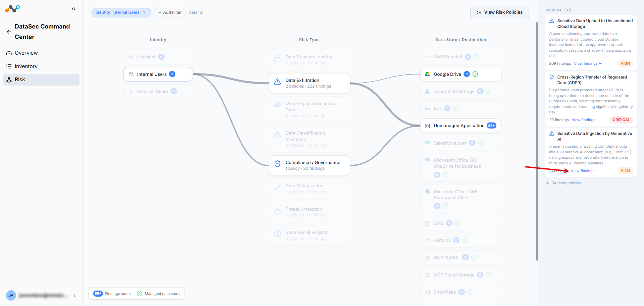View findings for Cross-Region Transfer policy
644x306 pixels.
pos(585,120)
